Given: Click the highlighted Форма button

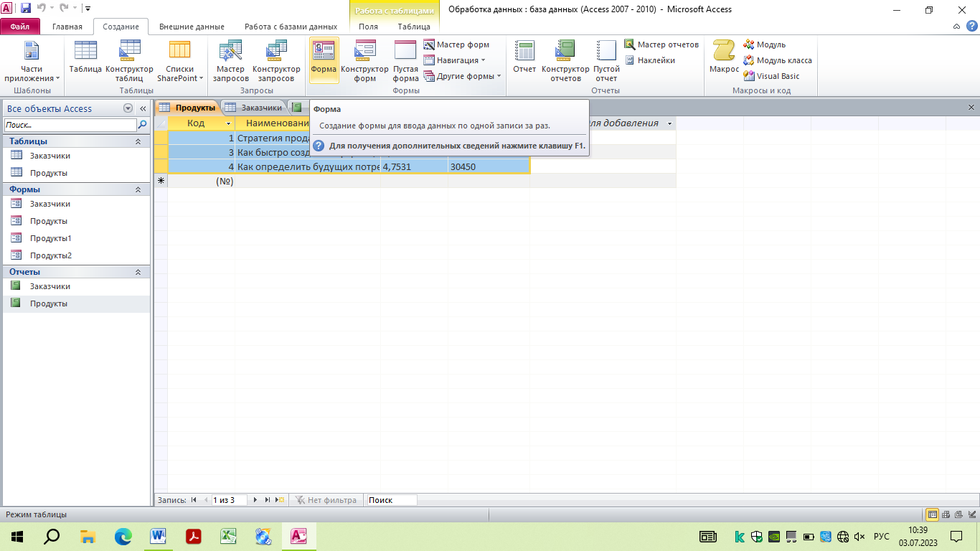Looking at the screenshot, I should 324,61.
